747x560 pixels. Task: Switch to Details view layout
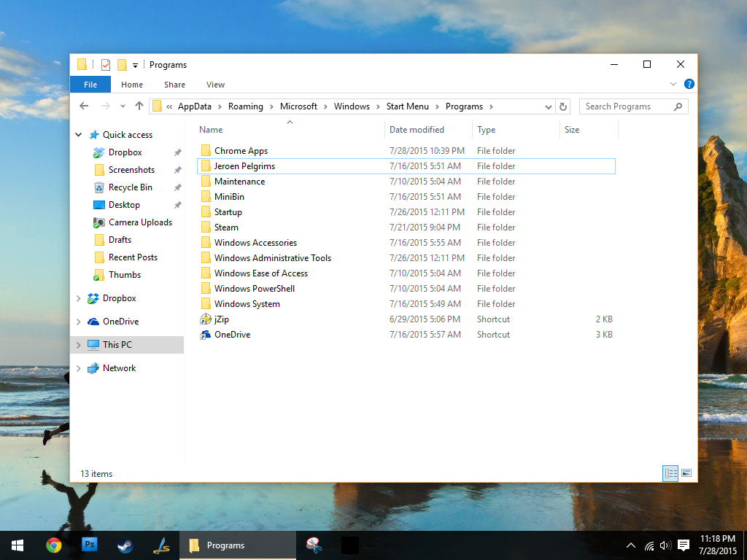[671, 473]
